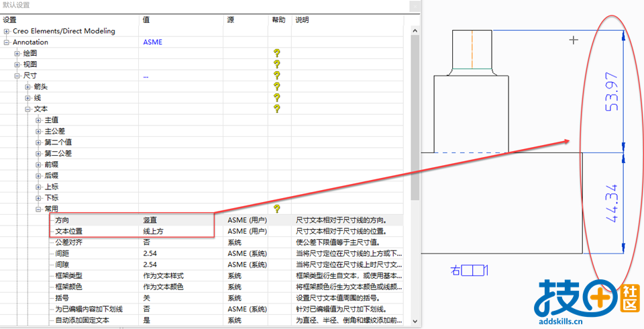Collapse the 文本 node
This screenshot has height=329, width=644.
tap(28, 109)
